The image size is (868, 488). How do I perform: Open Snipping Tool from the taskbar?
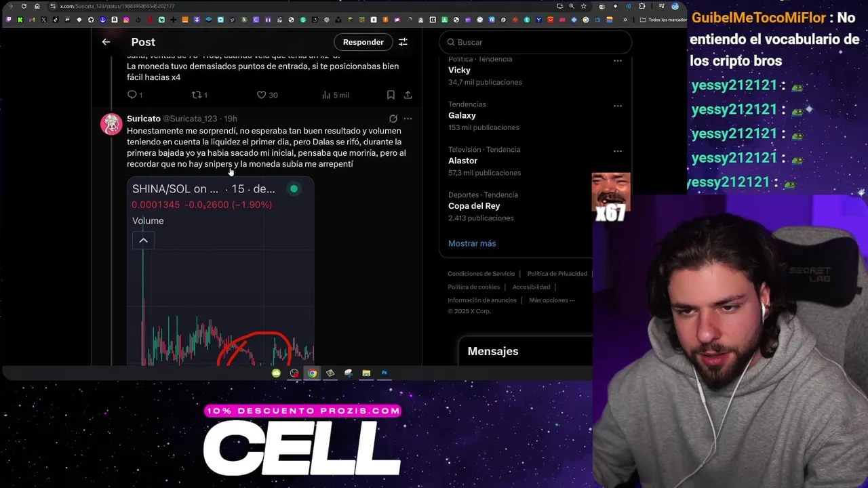pos(348,373)
